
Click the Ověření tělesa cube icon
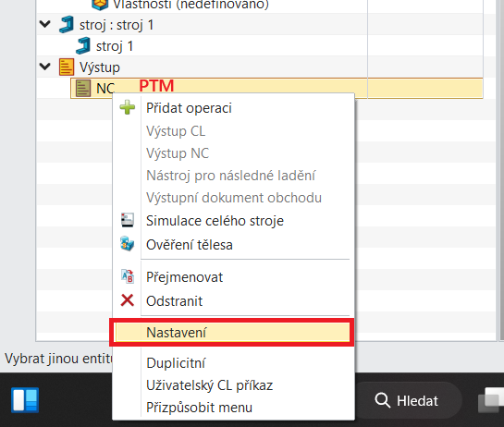pyautogui.click(x=128, y=244)
